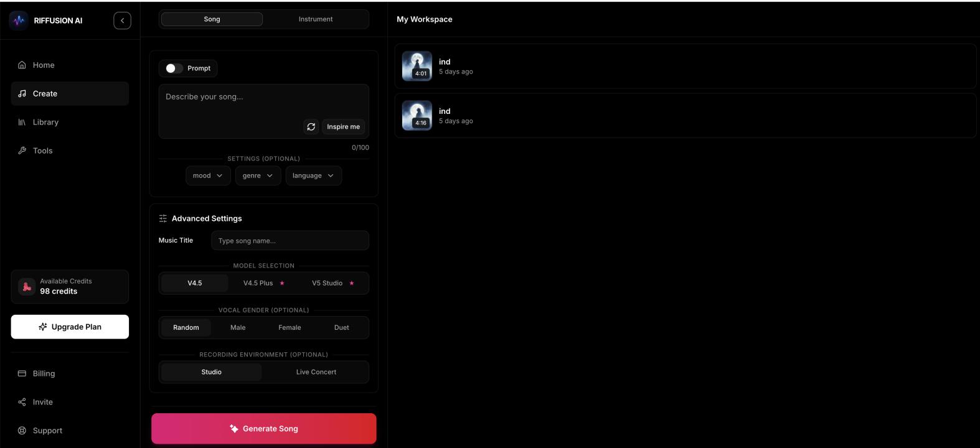This screenshot has width=980, height=448.
Task: Expand the mood dropdown
Action: point(208,175)
